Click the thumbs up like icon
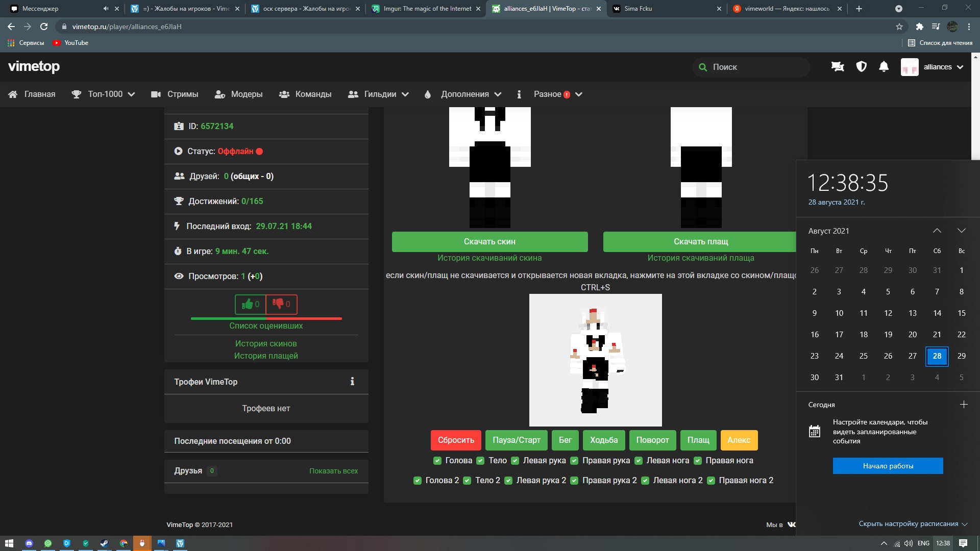This screenshot has height=551, width=980. pos(248,305)
